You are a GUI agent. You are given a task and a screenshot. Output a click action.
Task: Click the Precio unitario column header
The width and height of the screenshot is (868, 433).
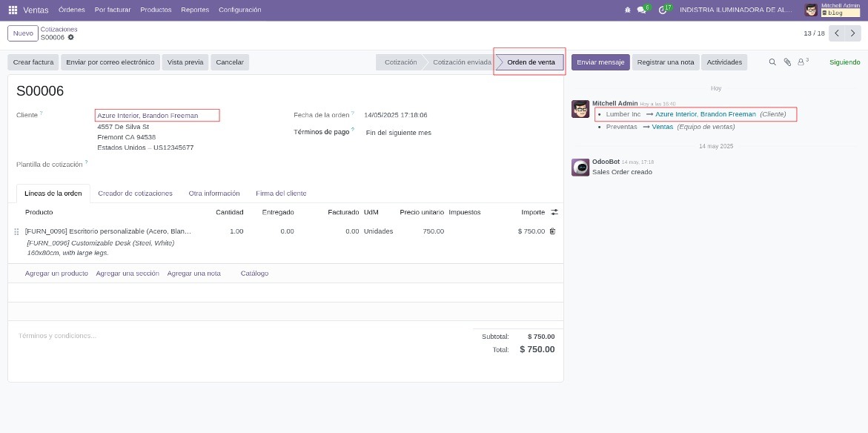[422, 212]
